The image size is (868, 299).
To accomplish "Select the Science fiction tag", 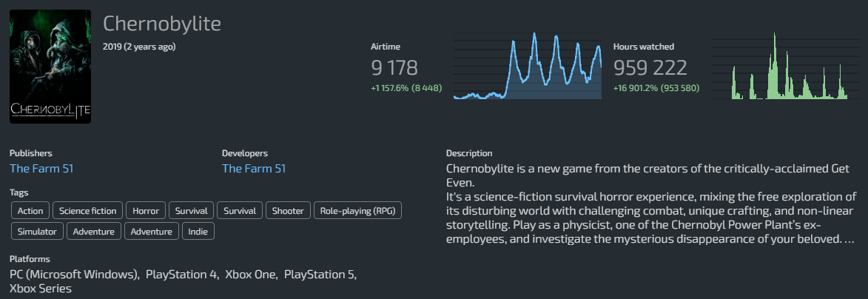I will (87, 211).
